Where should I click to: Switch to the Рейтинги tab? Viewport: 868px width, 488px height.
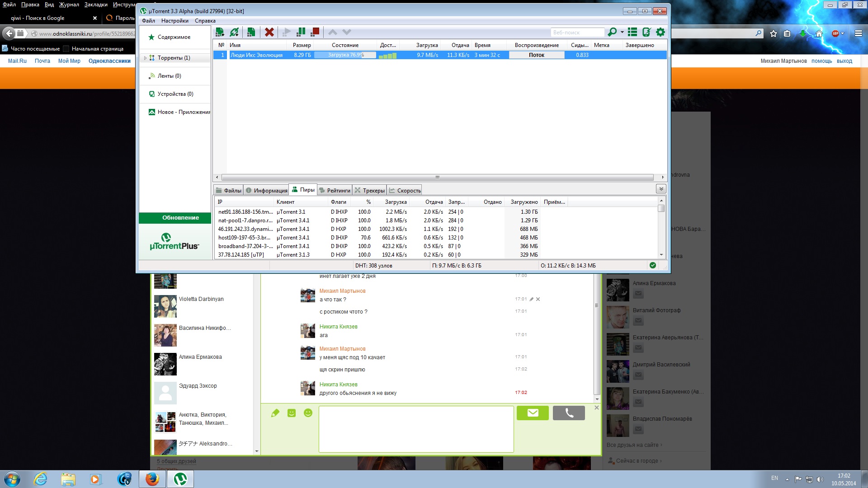coord(335,191)
